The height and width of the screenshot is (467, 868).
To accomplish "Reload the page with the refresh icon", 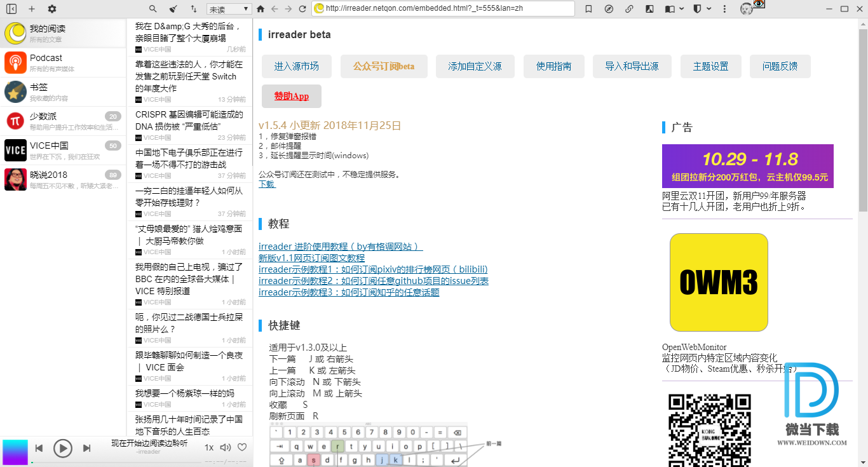I will click(302, 9).
